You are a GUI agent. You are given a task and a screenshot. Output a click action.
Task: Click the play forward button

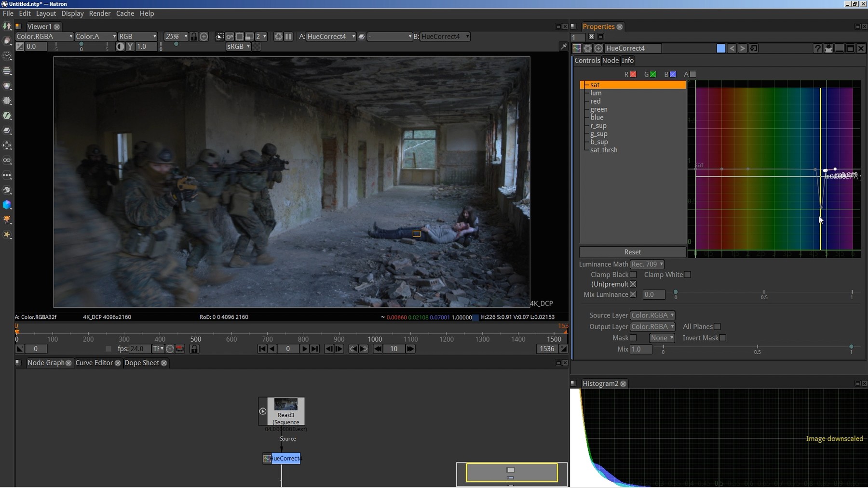pyautogui.click(x=304, y=349)
